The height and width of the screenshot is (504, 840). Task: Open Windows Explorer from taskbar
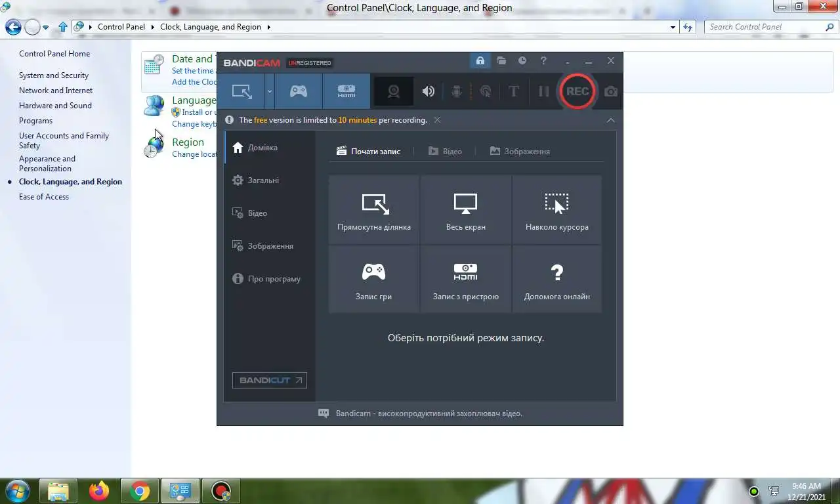coord(58,491)
